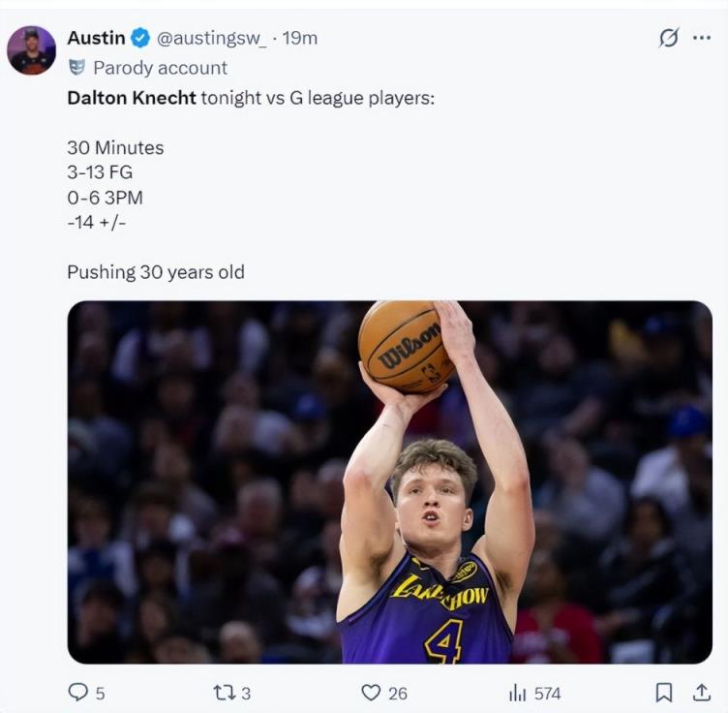Viewport: 728px width, 713px height.
Task: Open Austin's profile avatar picture
Action: (x=31, y=50)
